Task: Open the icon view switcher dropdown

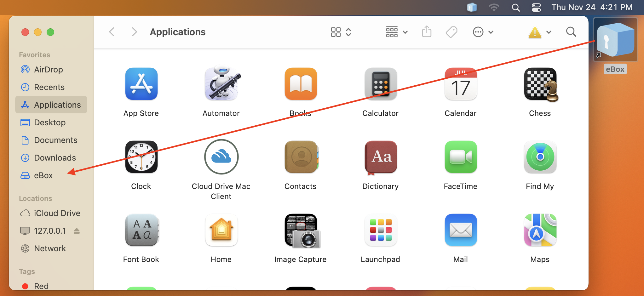Action: point(341,32)
